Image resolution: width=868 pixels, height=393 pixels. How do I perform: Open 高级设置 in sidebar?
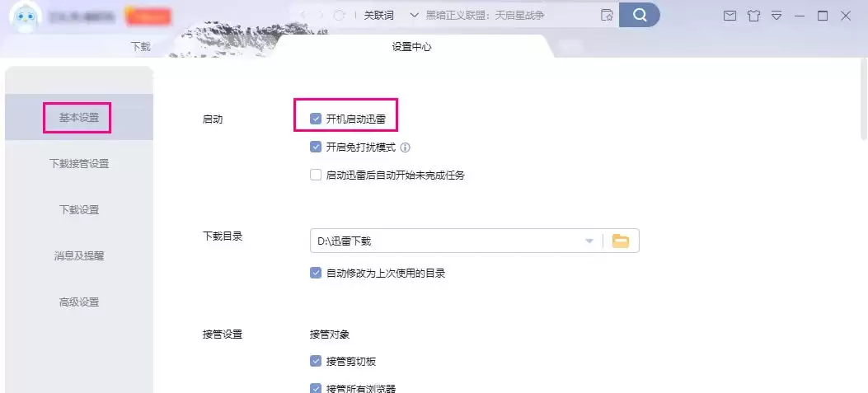coord(79,302)
